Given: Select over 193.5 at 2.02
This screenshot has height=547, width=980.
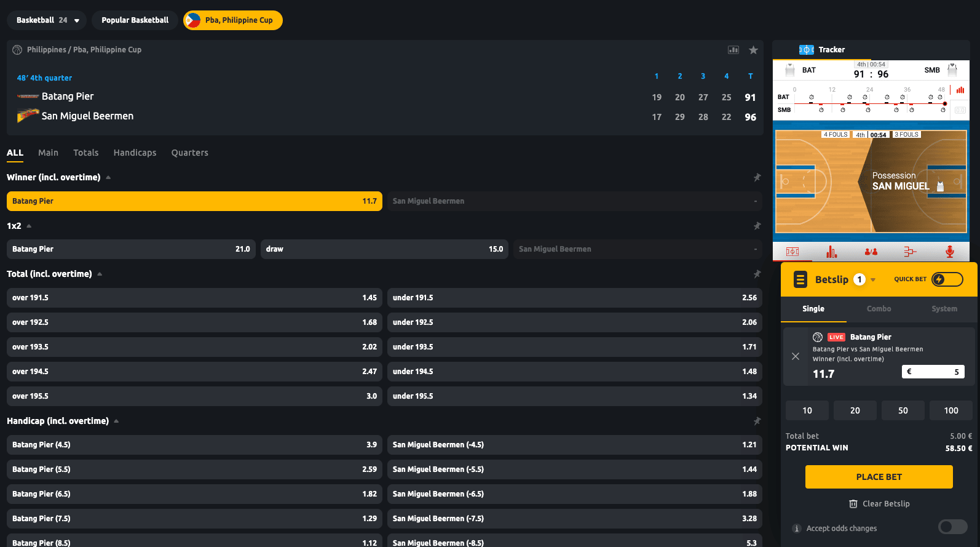Looking at the screenshot, I should click(194, 347).
